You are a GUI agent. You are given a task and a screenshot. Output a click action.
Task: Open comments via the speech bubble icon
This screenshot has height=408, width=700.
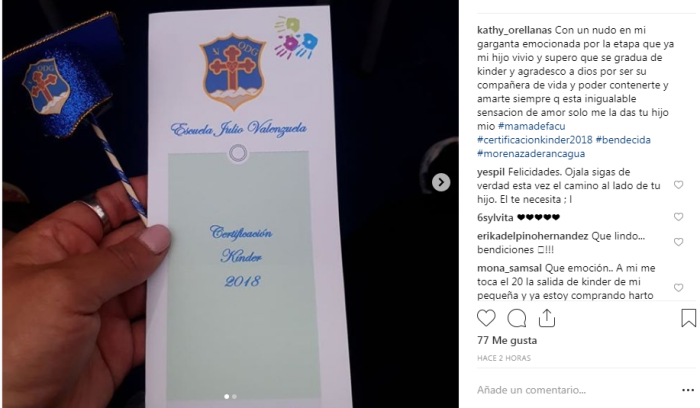[x=517, y=318]
